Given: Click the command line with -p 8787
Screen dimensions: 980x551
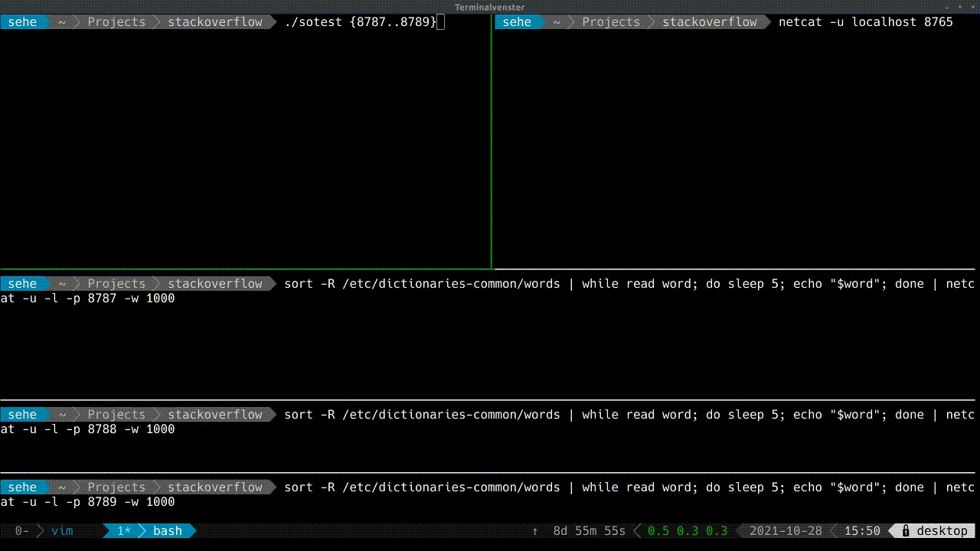Looking at the screenshot, I should point(488,291).
